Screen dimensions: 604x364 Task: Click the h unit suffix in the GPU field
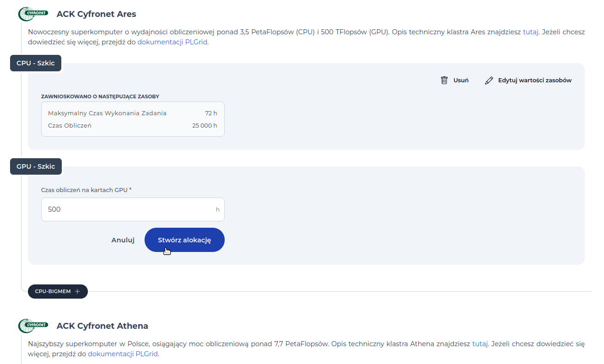(218, 209)
